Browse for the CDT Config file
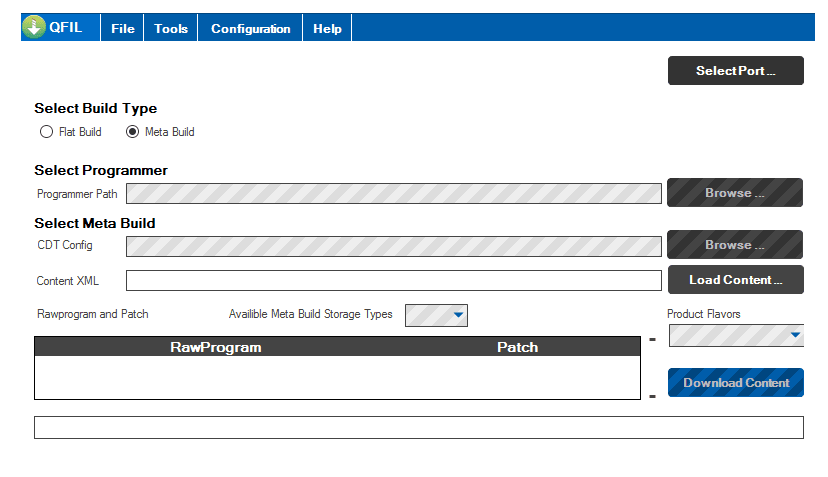828x477 pixels. click(735, 244)
